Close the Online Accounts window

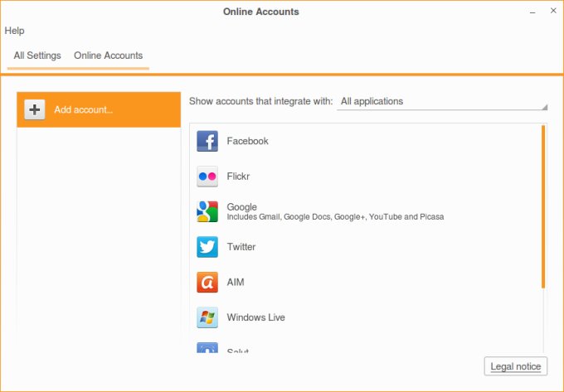click(553, 11)
